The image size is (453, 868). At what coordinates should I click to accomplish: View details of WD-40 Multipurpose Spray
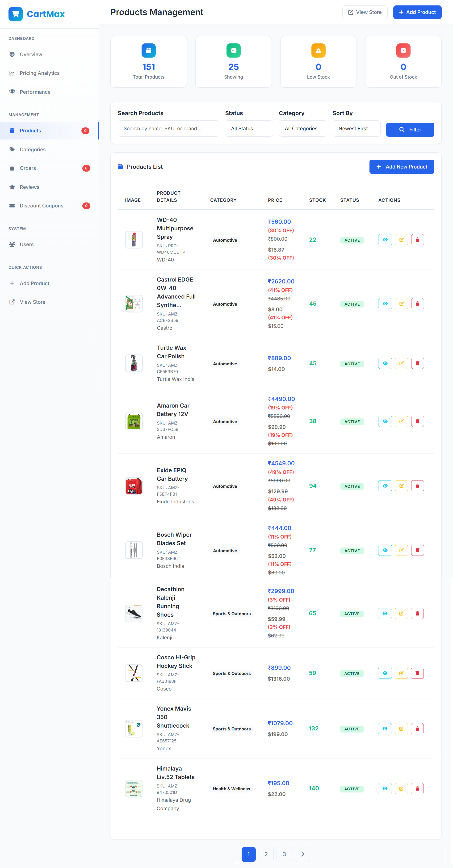[385, 240]
